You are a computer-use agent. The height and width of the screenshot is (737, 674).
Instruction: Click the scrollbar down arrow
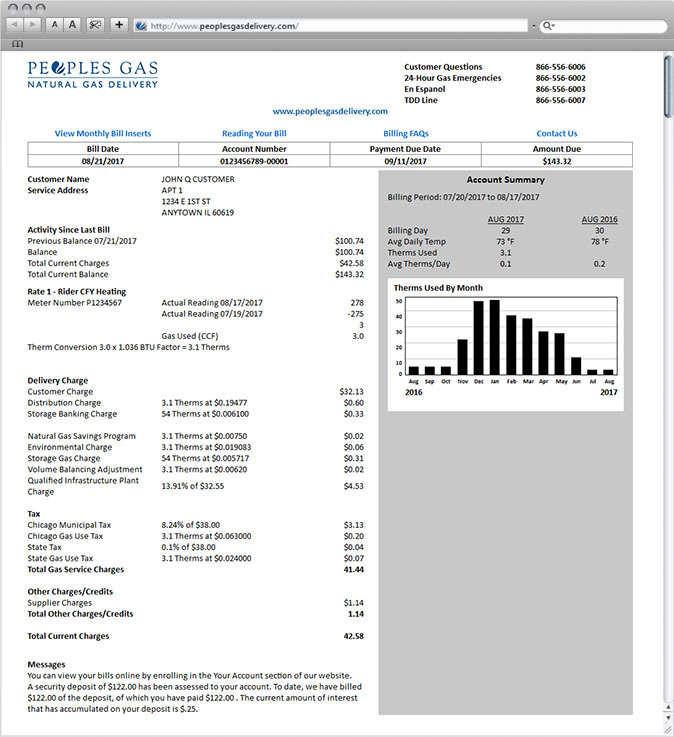(x=668, y=718)
